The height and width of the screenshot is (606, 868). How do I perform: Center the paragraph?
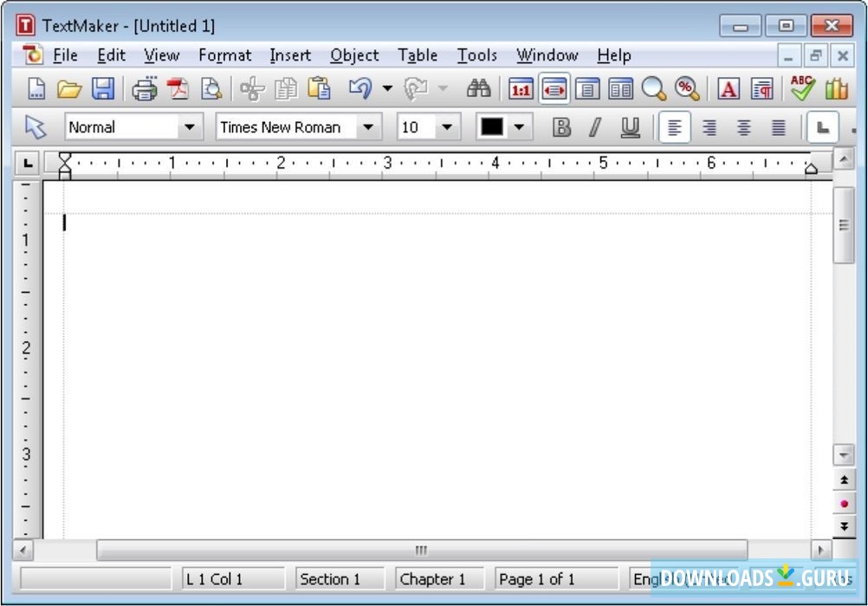743,127
